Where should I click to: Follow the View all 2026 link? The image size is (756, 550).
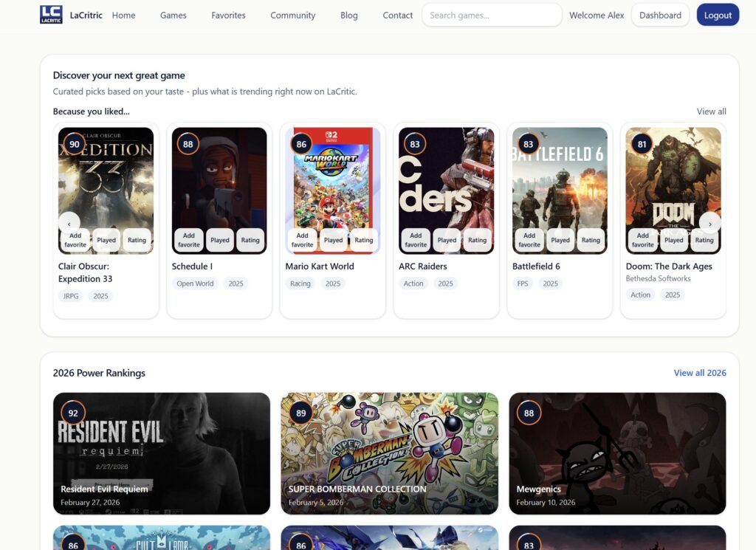coord(699,373)
